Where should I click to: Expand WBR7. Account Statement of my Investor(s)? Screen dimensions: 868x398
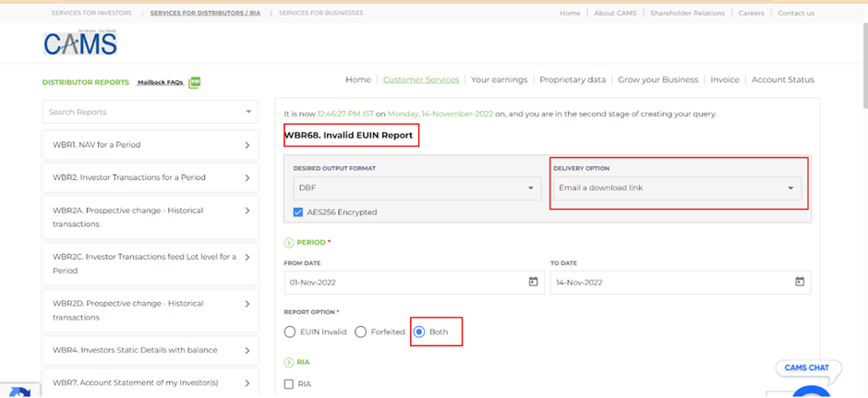coord(150,383)
